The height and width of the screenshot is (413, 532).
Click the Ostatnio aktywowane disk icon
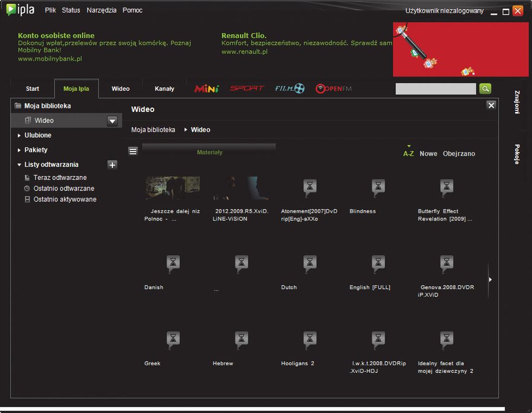[x=27, y=199]
